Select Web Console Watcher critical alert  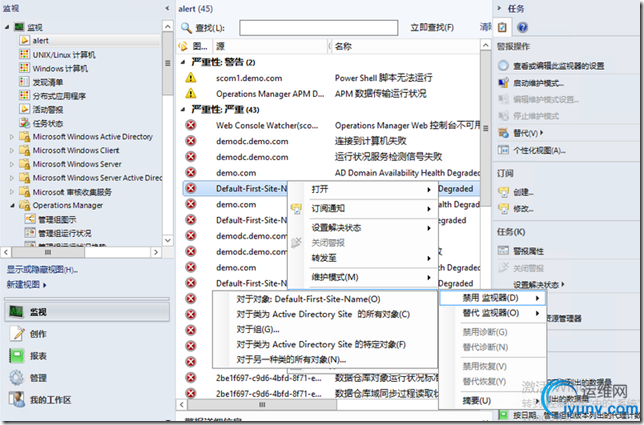click(331, 125)
